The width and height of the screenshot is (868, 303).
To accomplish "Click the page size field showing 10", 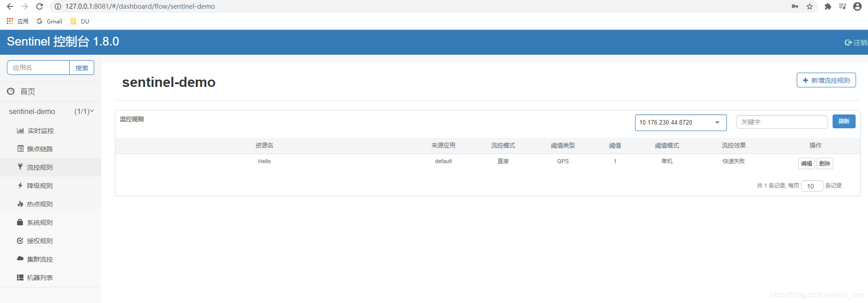I will click(x=812, y=186).
